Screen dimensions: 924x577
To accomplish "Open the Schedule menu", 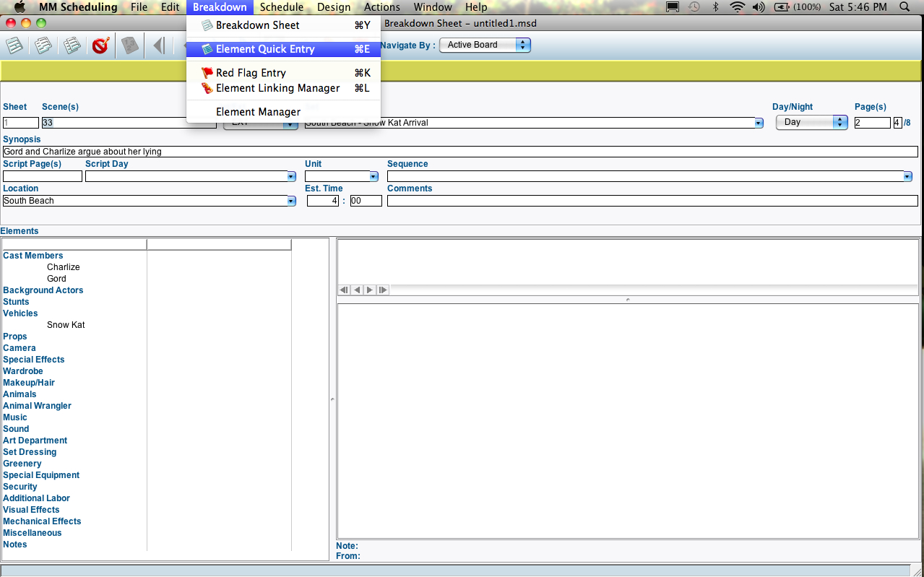I will point(282,7).
